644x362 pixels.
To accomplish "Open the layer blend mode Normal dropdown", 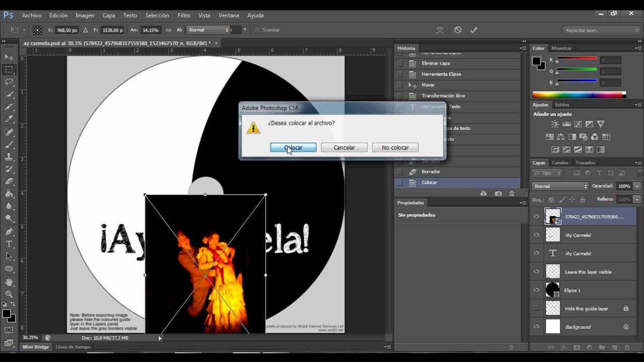I will [x=560, y=186].
